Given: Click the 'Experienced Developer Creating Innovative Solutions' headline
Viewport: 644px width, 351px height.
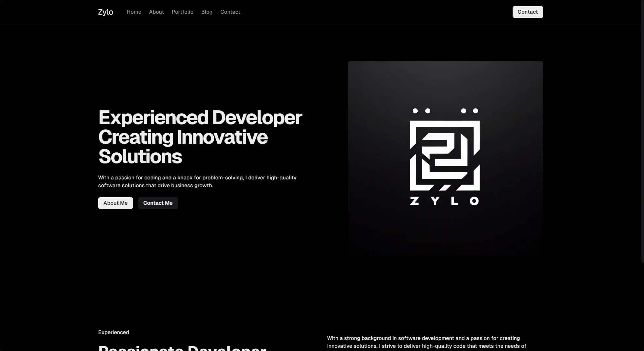Looking at the screenshot, I should 200,137.
